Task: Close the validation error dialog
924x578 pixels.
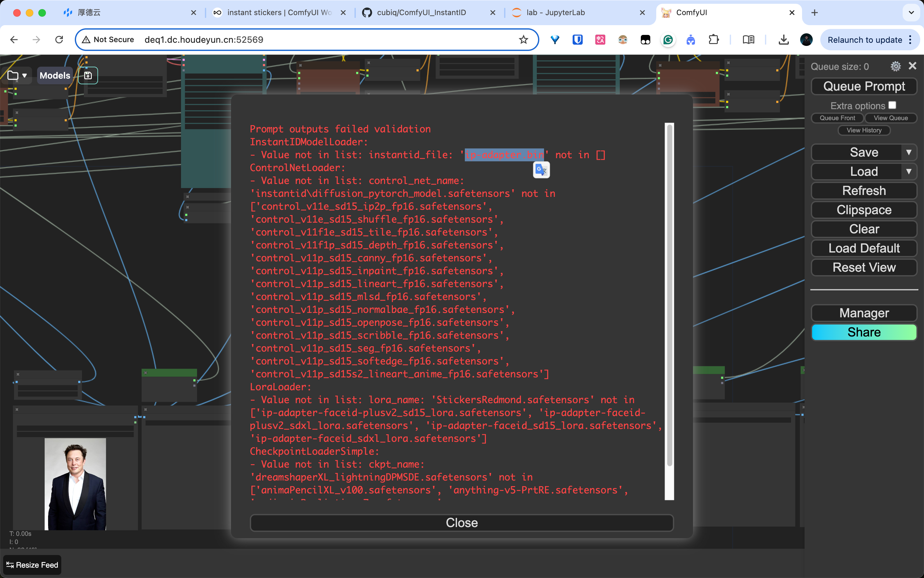Action: point(461,523)
